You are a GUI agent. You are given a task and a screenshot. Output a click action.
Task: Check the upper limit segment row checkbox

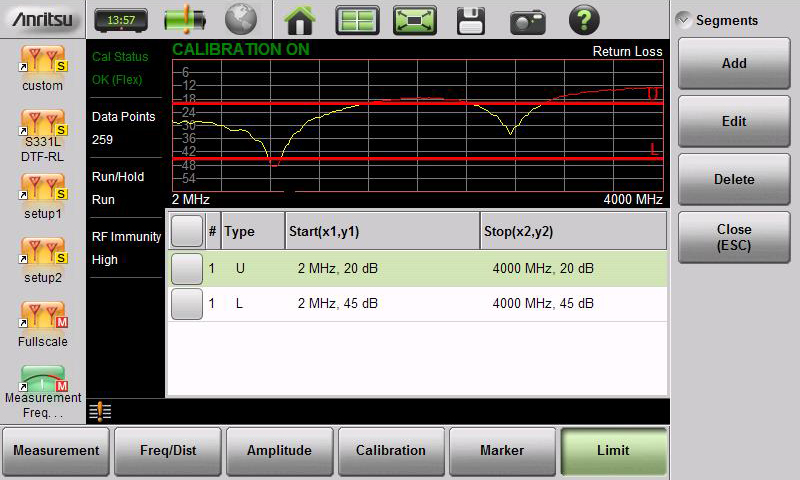point(187,268)
